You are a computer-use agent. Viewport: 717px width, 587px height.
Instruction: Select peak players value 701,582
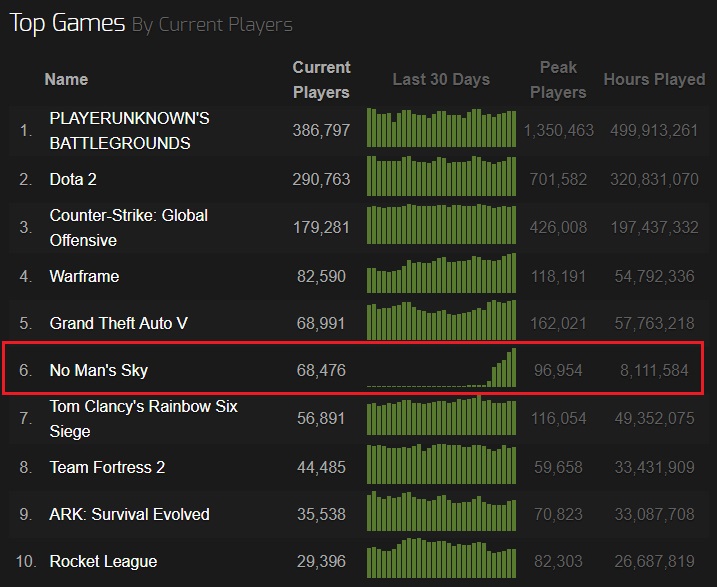[x=558, y=179]
